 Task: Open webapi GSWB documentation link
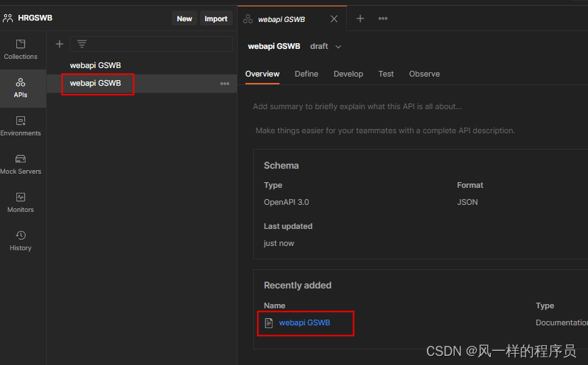pyautogui.click(x=304, y=322)
